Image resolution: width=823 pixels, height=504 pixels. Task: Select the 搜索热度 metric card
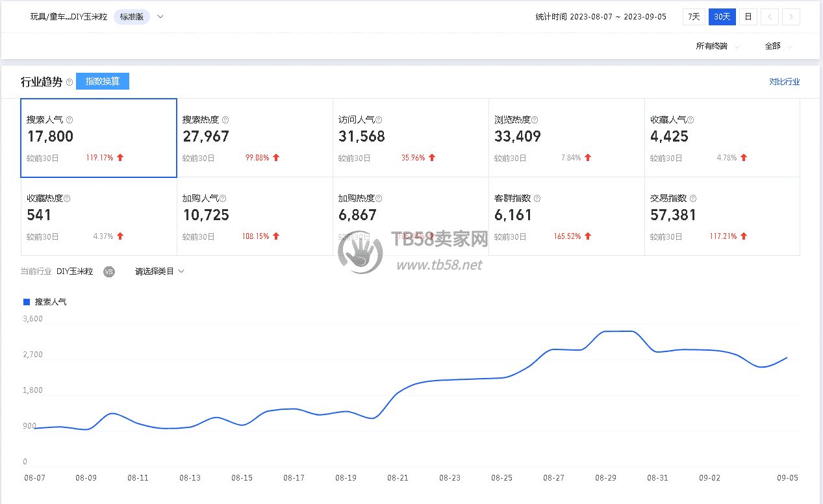coord(255,138)
